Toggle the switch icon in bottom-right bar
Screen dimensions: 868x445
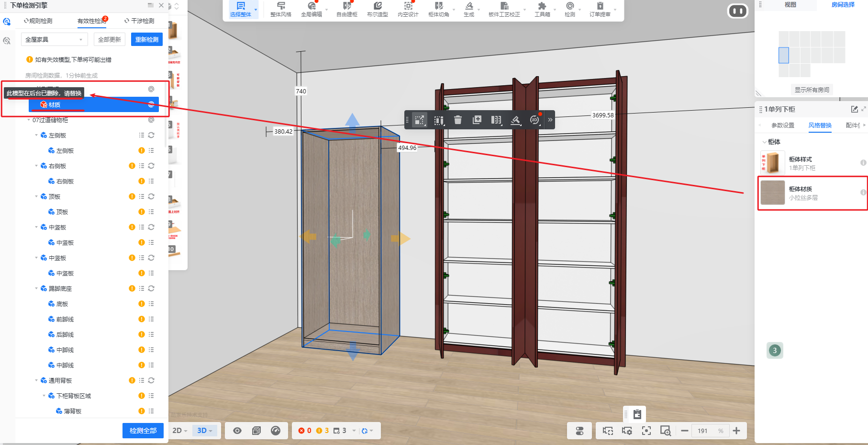point(579,431)
